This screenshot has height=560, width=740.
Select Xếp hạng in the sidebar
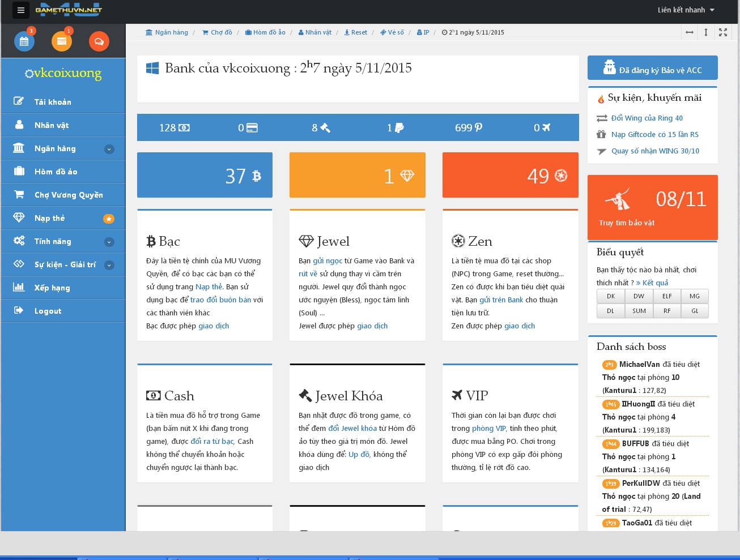[x=52, y=288]
